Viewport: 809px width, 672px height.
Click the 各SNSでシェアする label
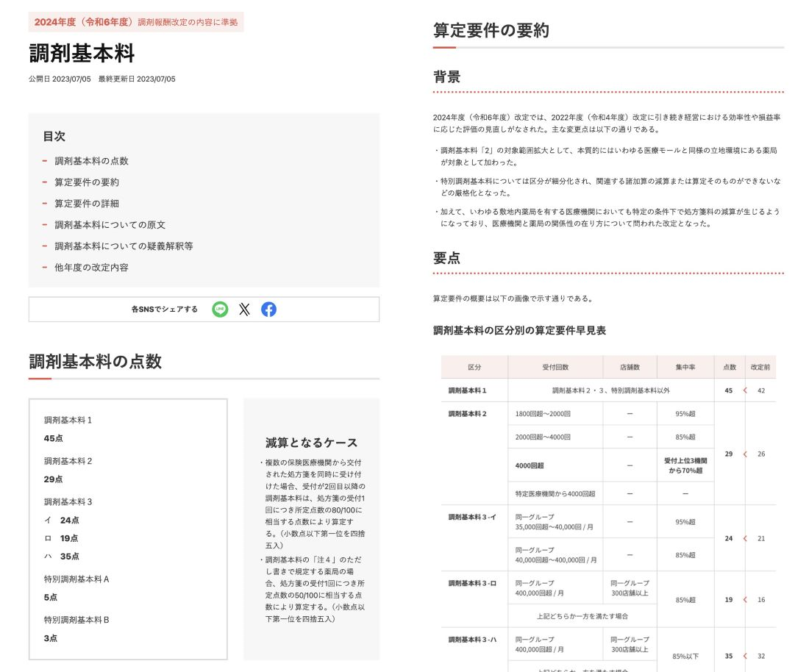pyautogui.click(x=165, y=309)
